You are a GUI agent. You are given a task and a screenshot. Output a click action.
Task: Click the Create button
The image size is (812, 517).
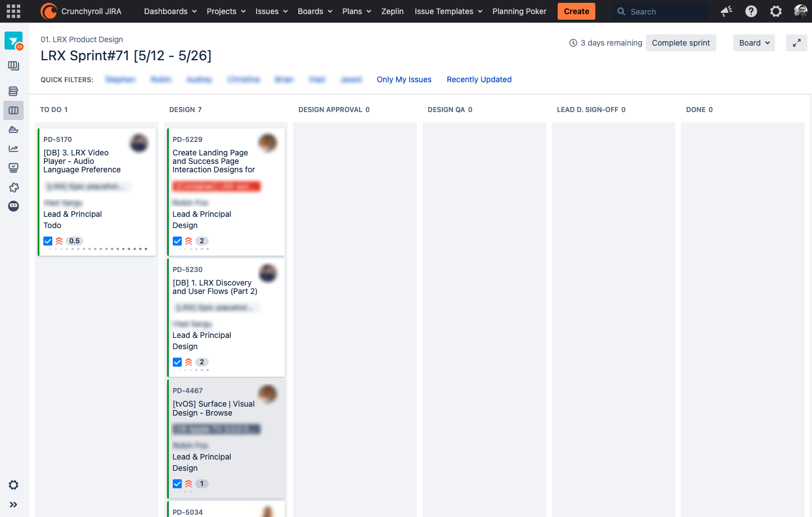(576, 11)
